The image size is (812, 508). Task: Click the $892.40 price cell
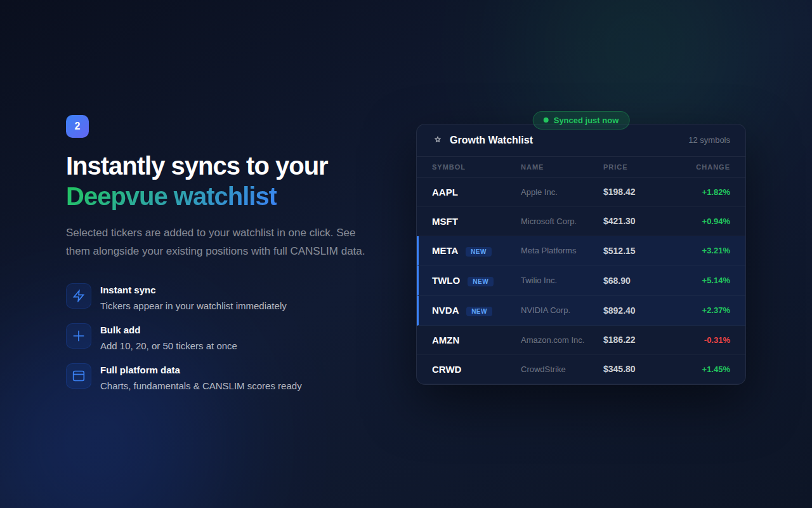(619, 311)
